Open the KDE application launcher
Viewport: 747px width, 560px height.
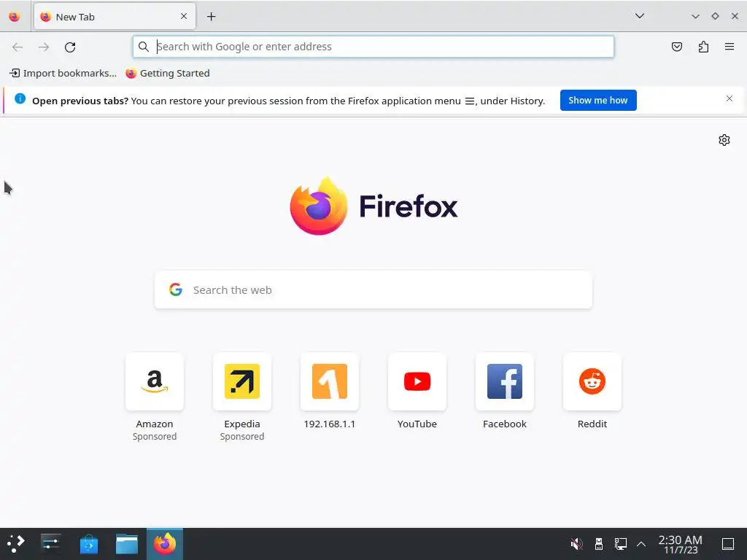pyautogui.click(x=16, y=544)
